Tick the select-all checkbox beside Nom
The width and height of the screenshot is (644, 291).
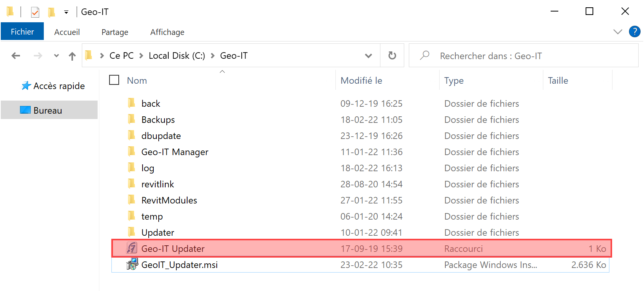[x=114, y=80]
